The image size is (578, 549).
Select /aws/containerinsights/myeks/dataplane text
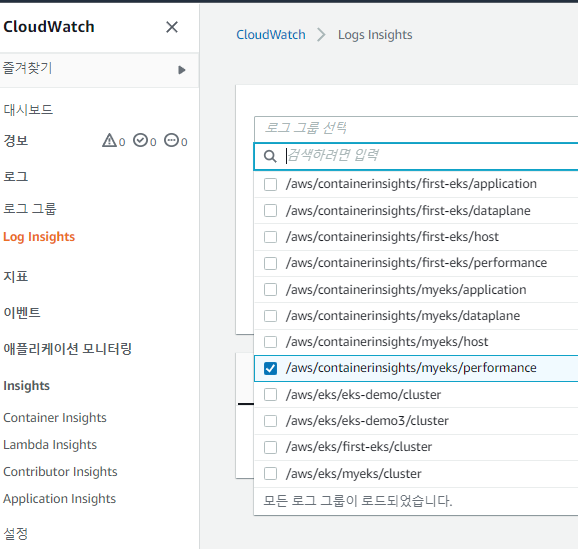(x=403, y=316)
